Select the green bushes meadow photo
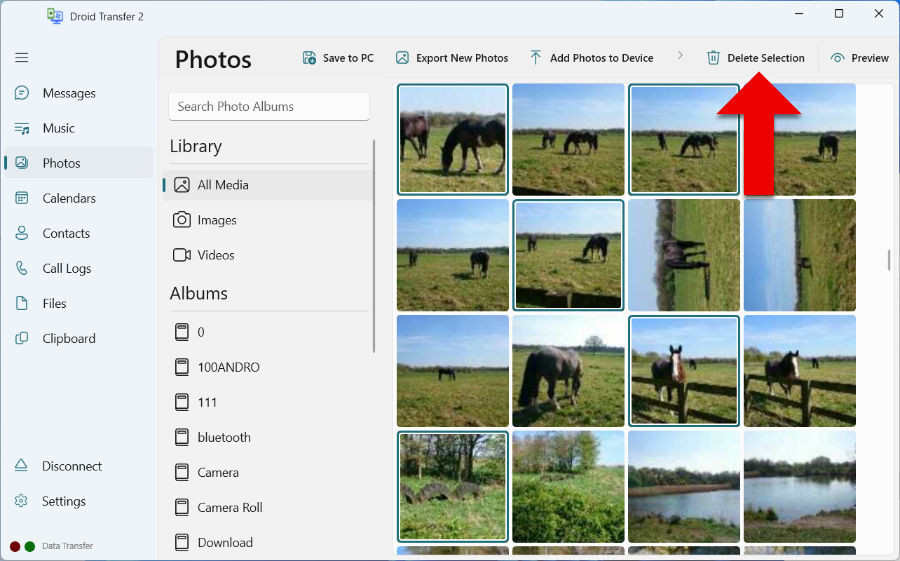900x561 pixels. click(x=568, y=486)
